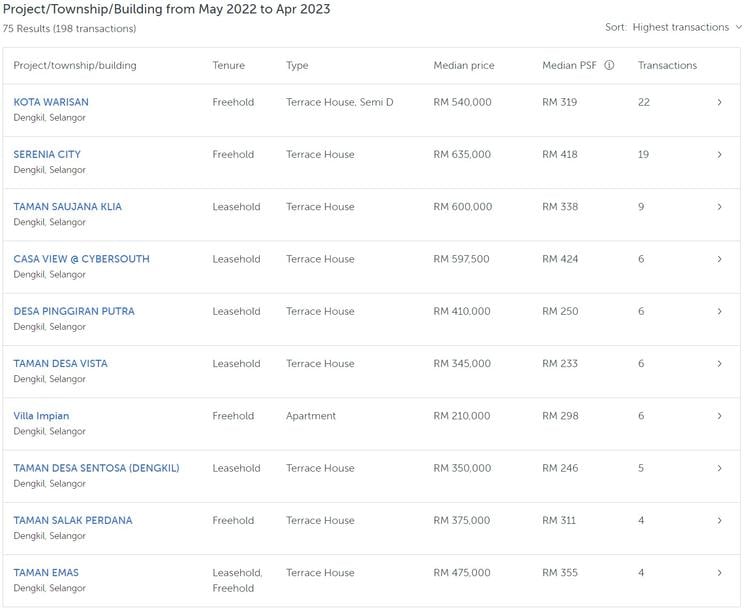Open CASA VIEW @ CYBERSOUTH link
Screen dimensions: 750x615
81,259
